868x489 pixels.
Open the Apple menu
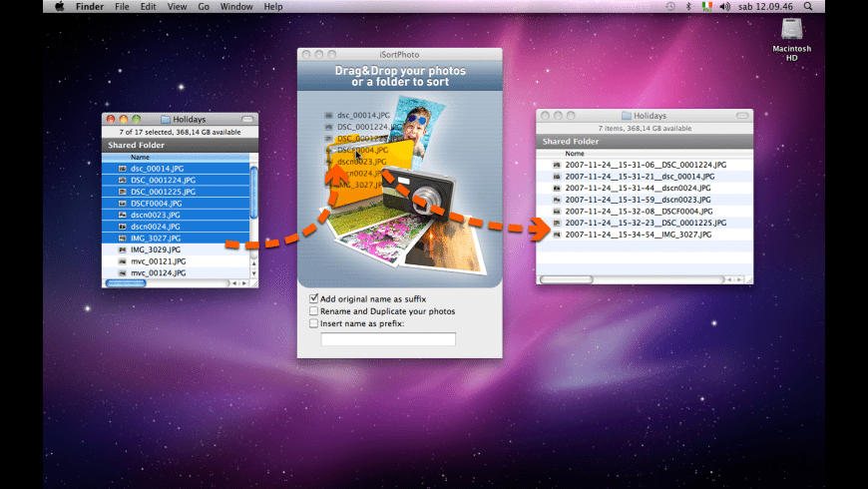59,7
